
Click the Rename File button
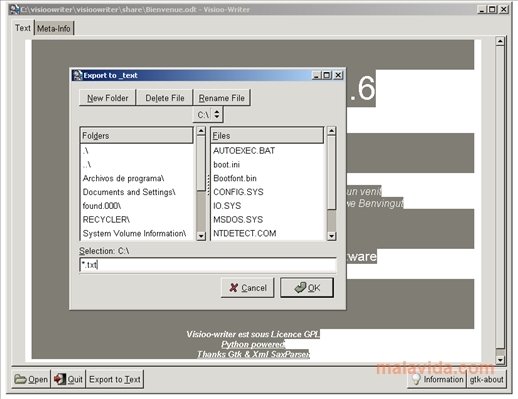pos(222,98)
